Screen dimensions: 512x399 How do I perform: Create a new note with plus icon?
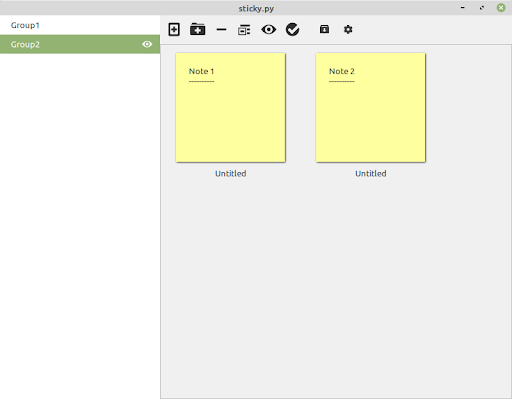tap(174, 30)
